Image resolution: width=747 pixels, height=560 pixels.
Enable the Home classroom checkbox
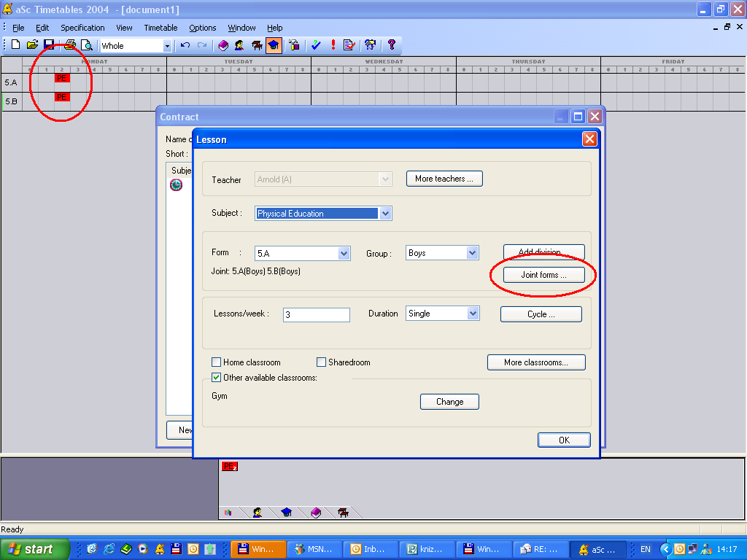216,362
